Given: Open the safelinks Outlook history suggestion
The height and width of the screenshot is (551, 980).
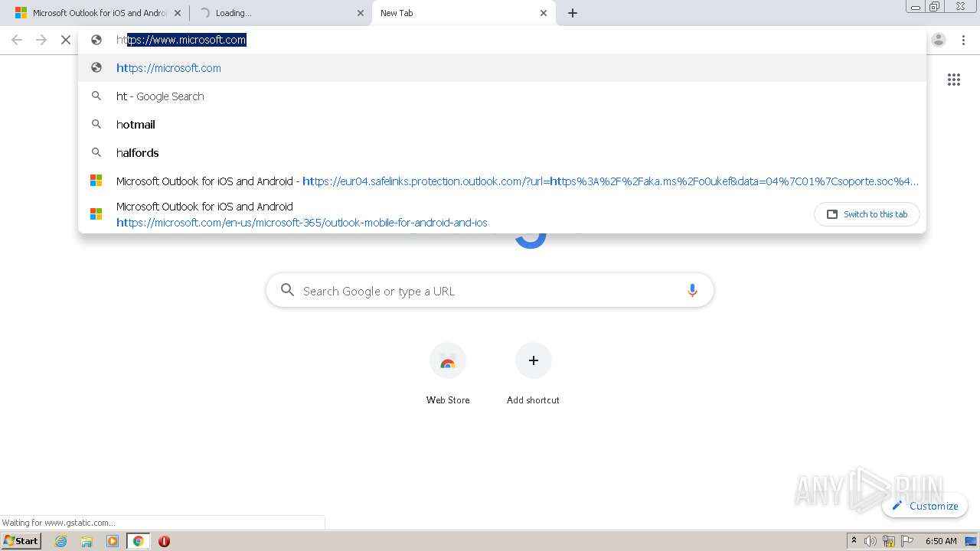Looking at the screenshot, I should point(502,181).
